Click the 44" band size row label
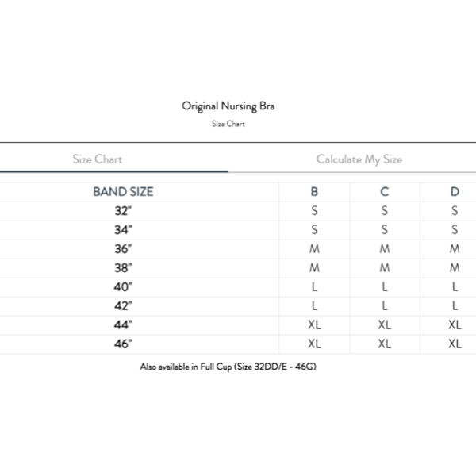 (123, 324)
